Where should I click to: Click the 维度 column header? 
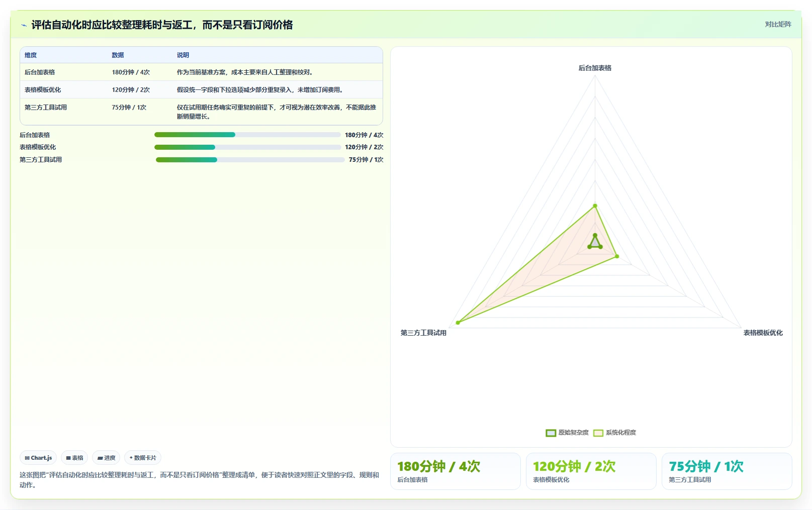pos(31,55)
